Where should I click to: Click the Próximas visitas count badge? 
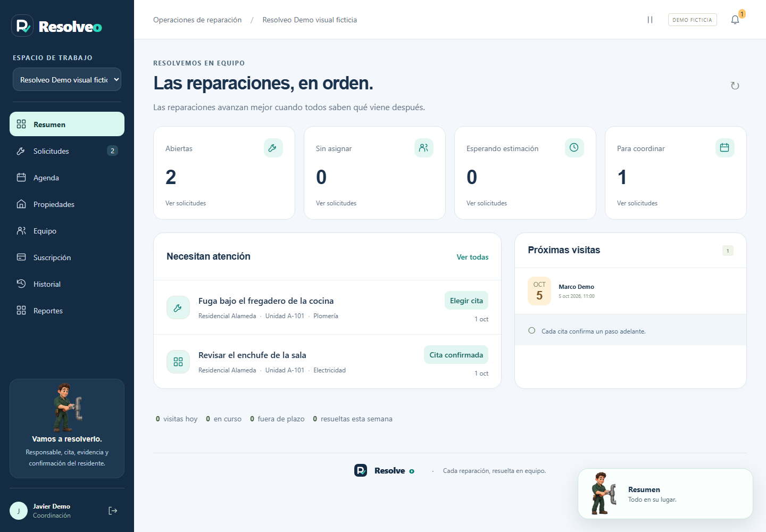pyautogui.click(x=728, y=251)
